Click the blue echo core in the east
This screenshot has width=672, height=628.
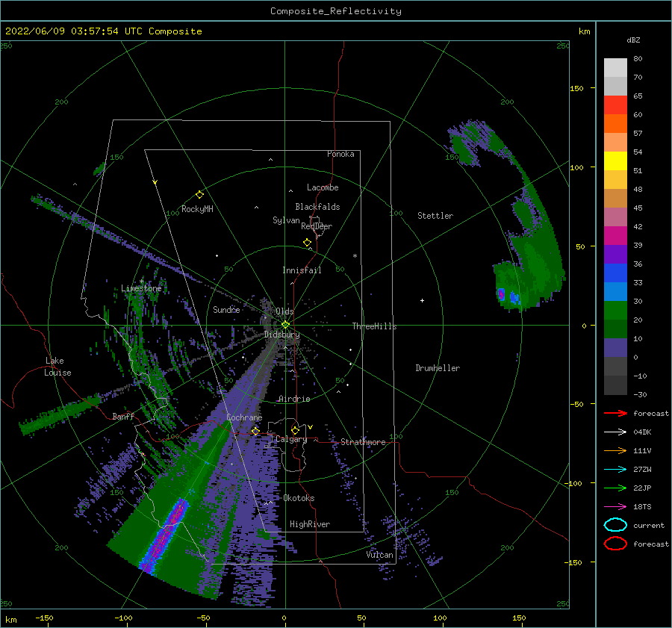[x=514, y=297]
